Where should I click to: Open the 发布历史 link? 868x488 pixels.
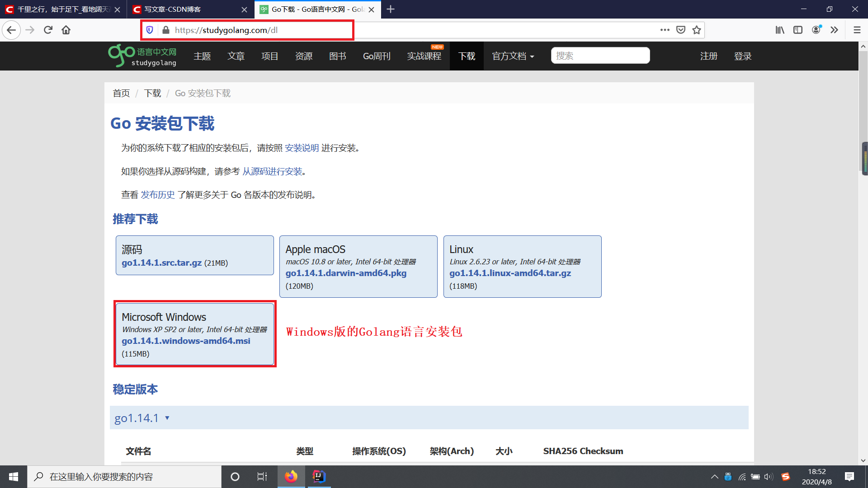tap(158, 195)
